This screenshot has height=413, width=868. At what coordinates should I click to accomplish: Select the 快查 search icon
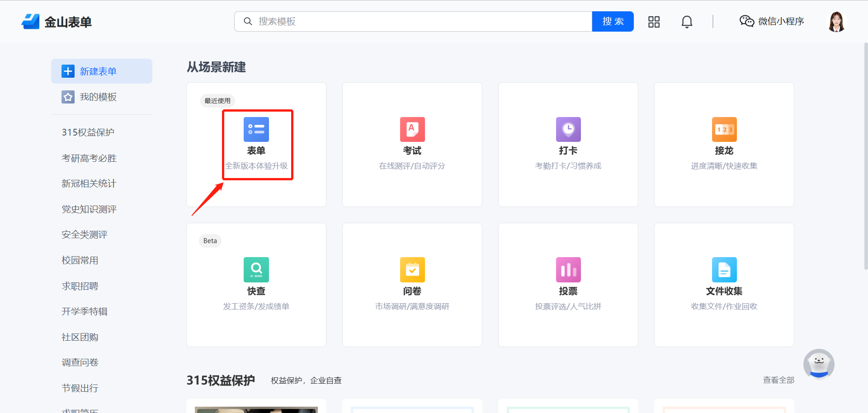[x=256, y=270]
